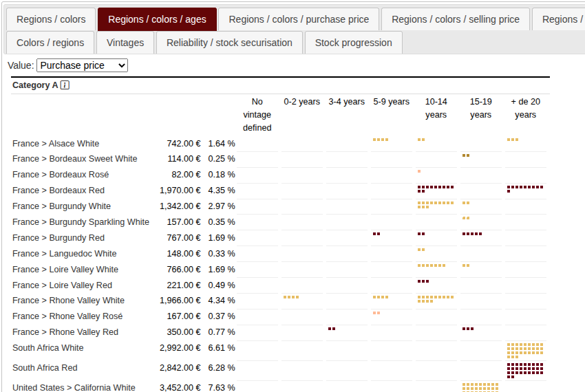Switch to the Regions / colors tab
Image resolution: width=585 pixels, height=392 pixels.
pyautogui.click(x=51, y=19)
